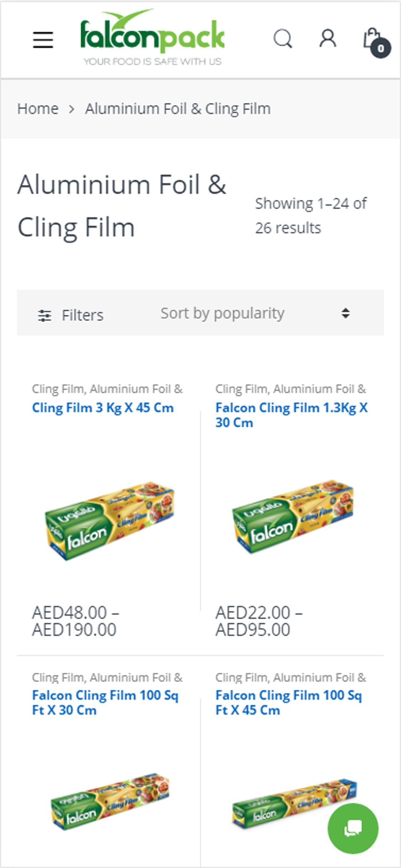Open Falcon Cling Film 100 Sq Ft X 30 Cm
Image resolution: width=401 pixels, height=868 pixels.
tap(105, 702)
